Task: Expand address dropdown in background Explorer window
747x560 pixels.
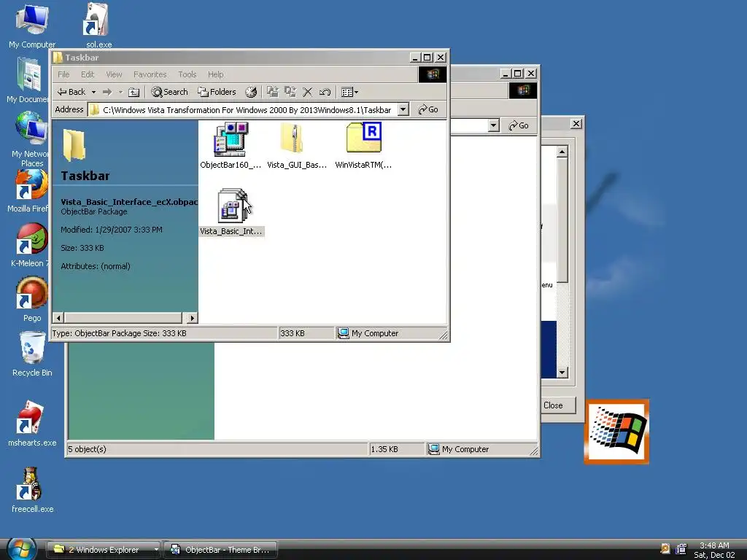Action: [494, 125]
